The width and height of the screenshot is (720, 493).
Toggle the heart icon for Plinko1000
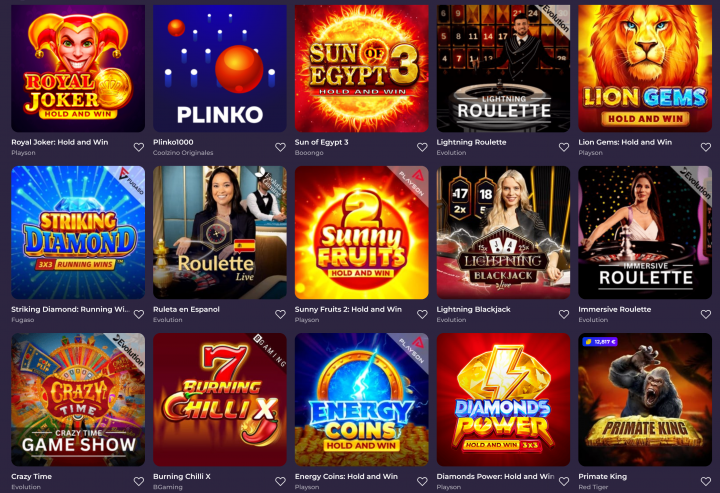coord(281,147)
